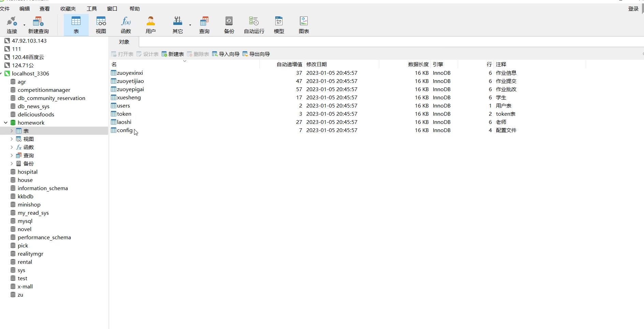Click the 登录 (Login) link
The width and height of the screenshot is (644, 329).
point(633,9)
